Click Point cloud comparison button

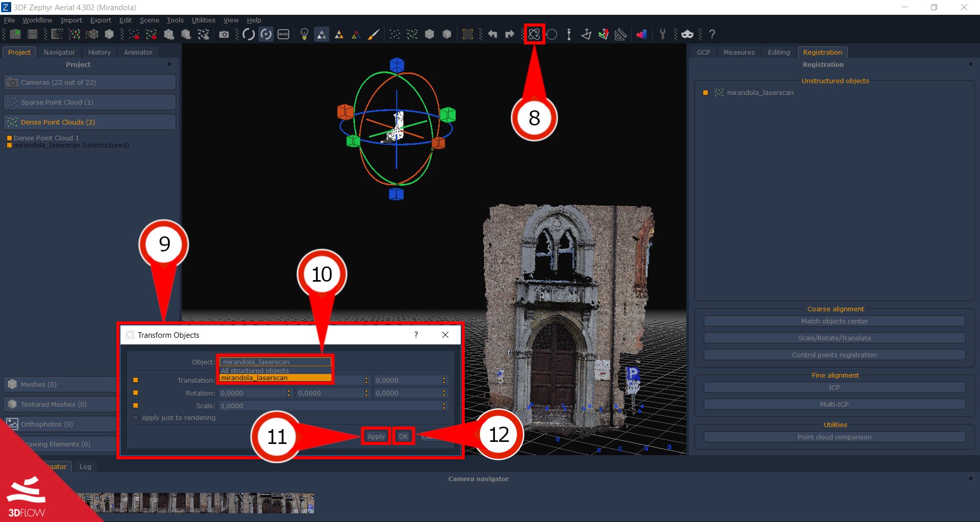pos(834,437)
